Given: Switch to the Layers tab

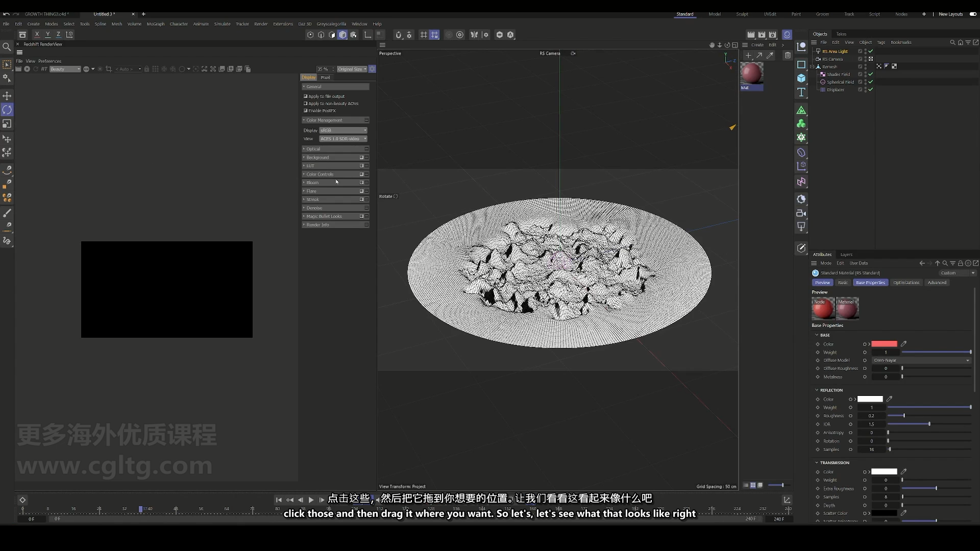Looking at the screenshot, I should [x=846, y=255].
